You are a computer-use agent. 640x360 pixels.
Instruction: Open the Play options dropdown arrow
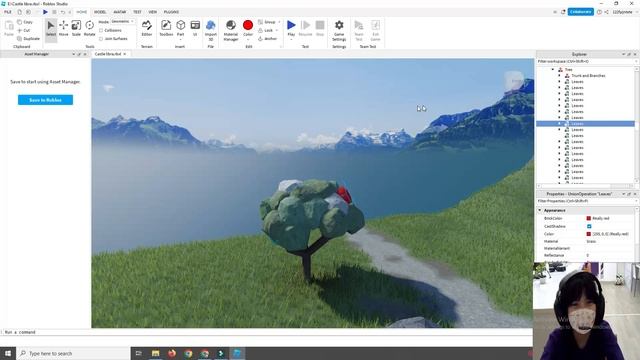[x=291, y=40]
